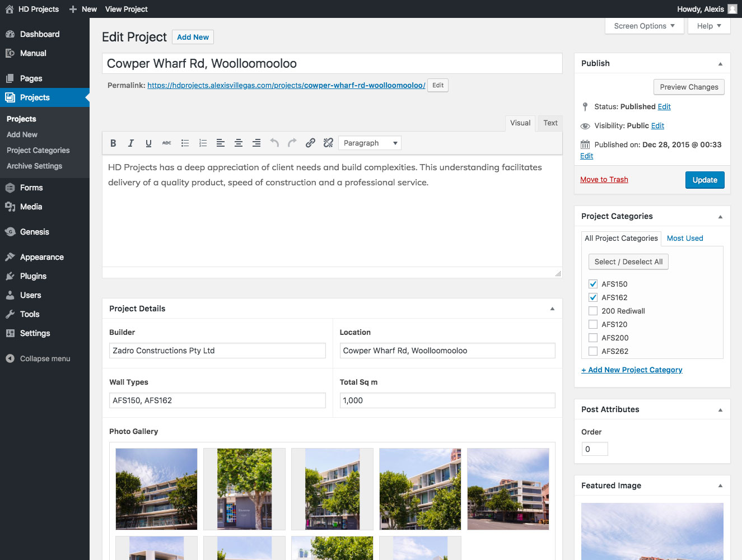This screenshot has width=742, height=560.
Task: Open the Paragraph format dropdown
Action: click(x=370, y=143)
